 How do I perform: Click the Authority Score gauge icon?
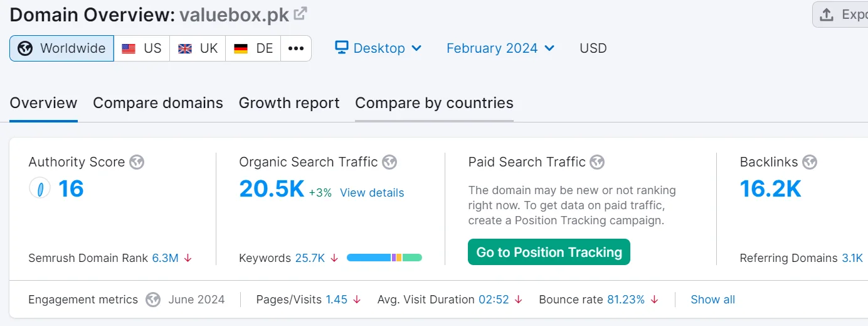pos(40,188)
